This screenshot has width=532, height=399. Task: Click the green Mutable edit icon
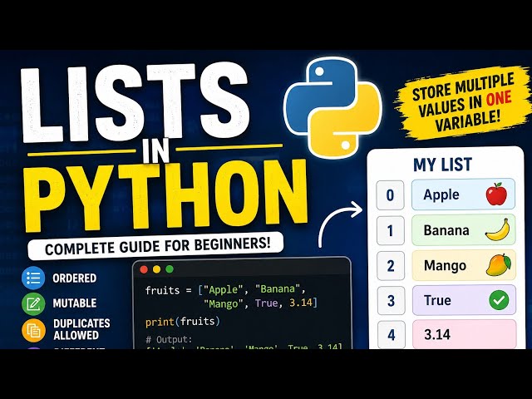[33, 303]
